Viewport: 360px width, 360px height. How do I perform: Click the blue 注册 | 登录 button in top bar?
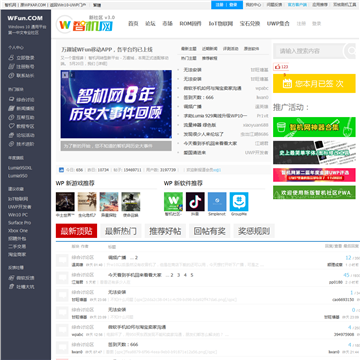pos(227,5)
